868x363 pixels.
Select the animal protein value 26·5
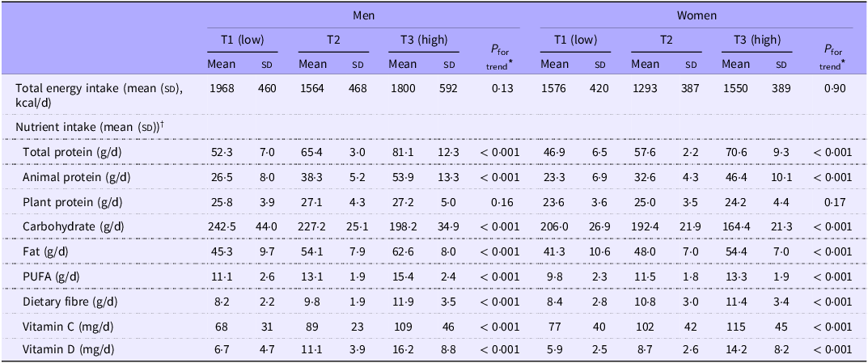pyautogui.click(x=222, y=177)
